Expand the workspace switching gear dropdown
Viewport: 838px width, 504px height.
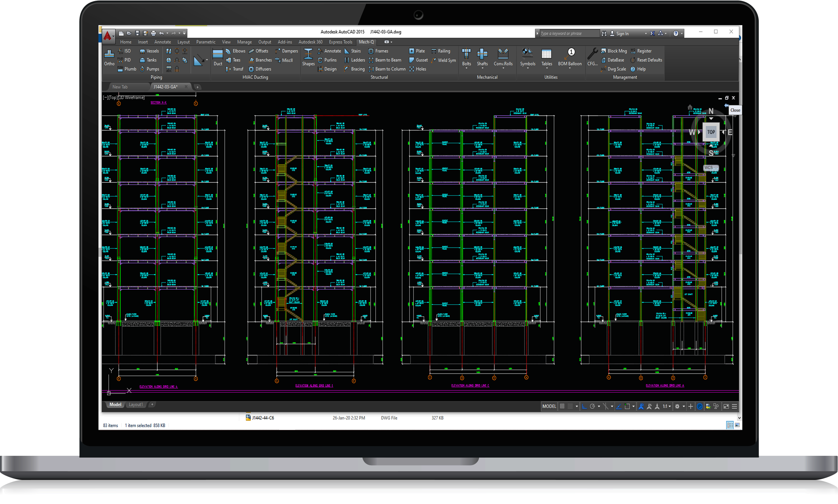[684, 406]
